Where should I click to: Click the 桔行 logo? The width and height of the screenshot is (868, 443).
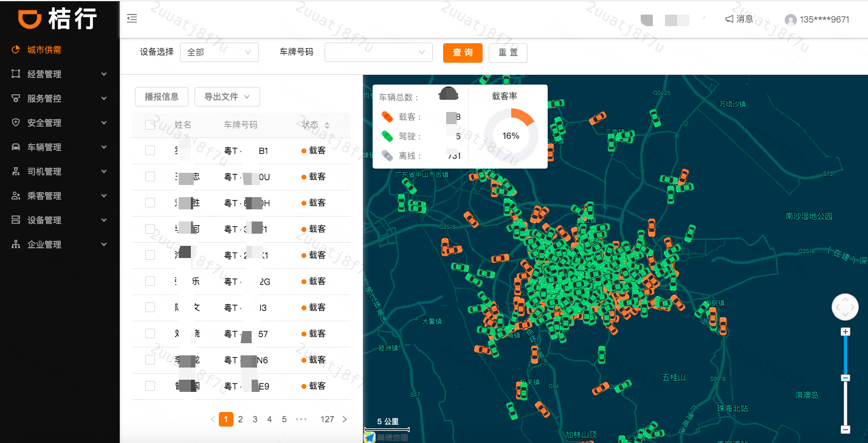pyautogui.click(x=58, y=19)
